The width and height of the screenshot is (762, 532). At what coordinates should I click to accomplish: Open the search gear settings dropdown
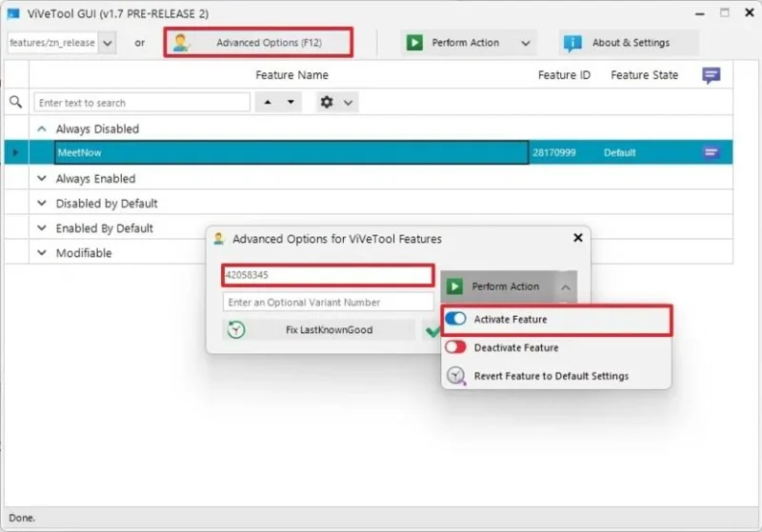point(337,103)
